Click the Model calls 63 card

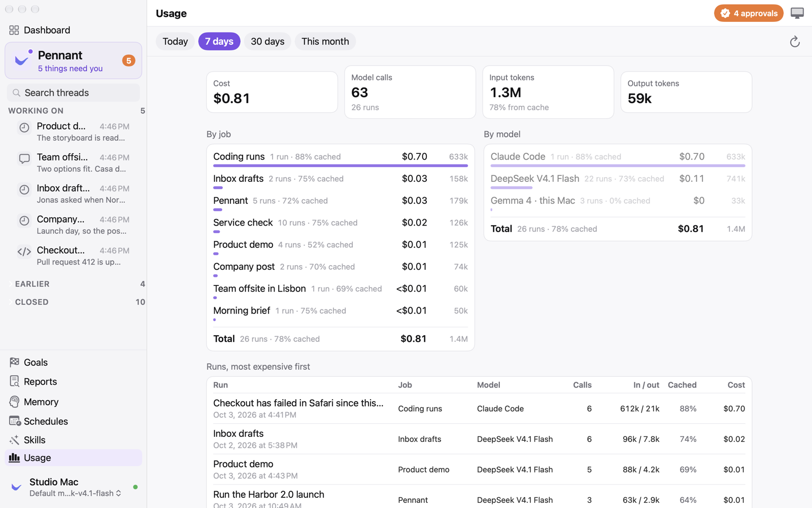[410, 92]
